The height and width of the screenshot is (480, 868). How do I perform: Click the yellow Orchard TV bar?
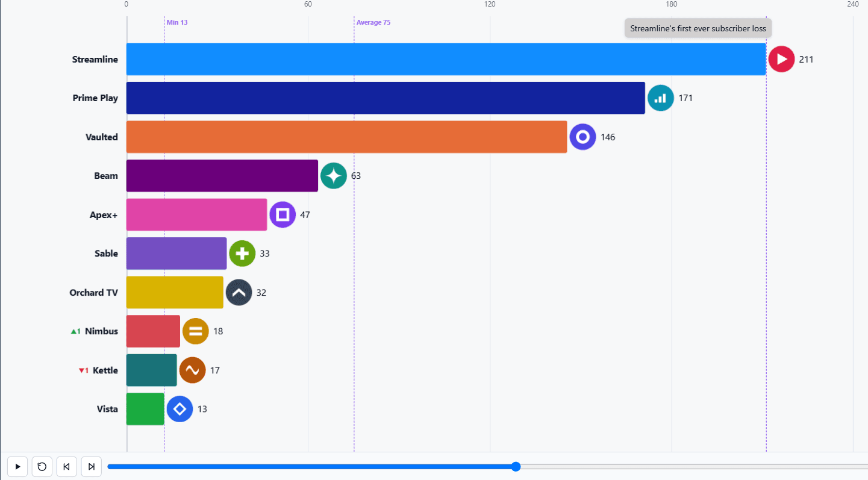(175, 293)
